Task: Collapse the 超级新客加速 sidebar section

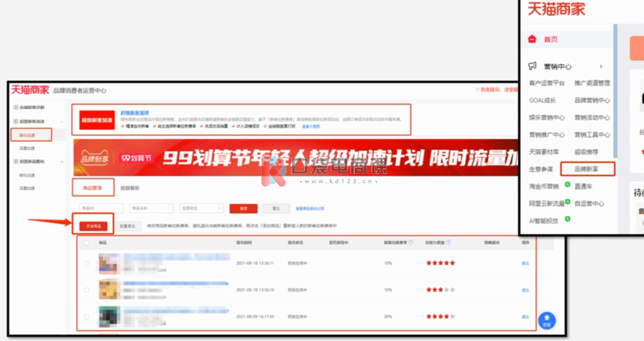Action: tap(61, 122)
